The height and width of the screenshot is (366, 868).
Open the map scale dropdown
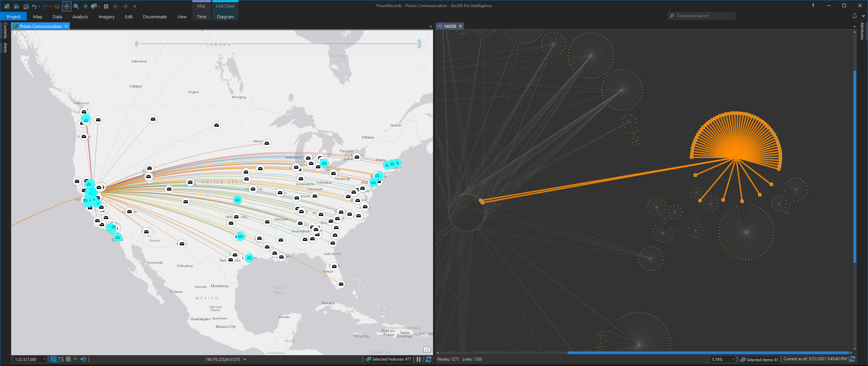pyautogui.click(x=44, y=359)
